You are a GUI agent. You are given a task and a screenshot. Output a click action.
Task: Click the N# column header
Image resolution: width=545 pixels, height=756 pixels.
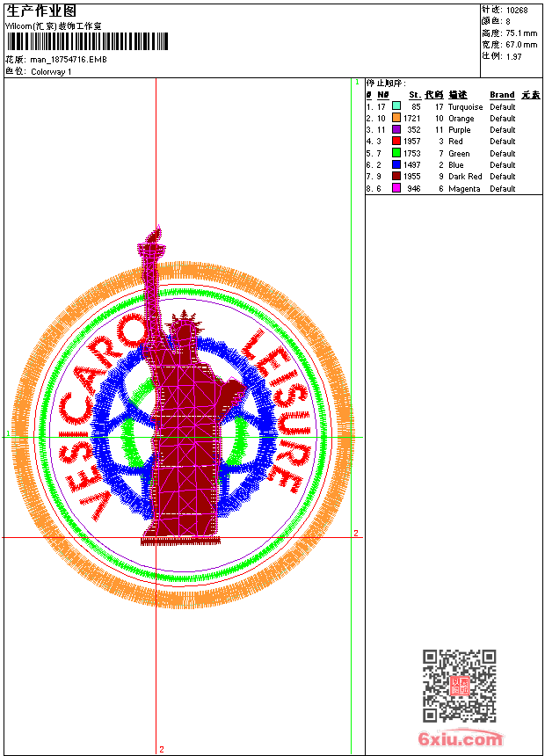pyautogui.click(x=383, y=95)
